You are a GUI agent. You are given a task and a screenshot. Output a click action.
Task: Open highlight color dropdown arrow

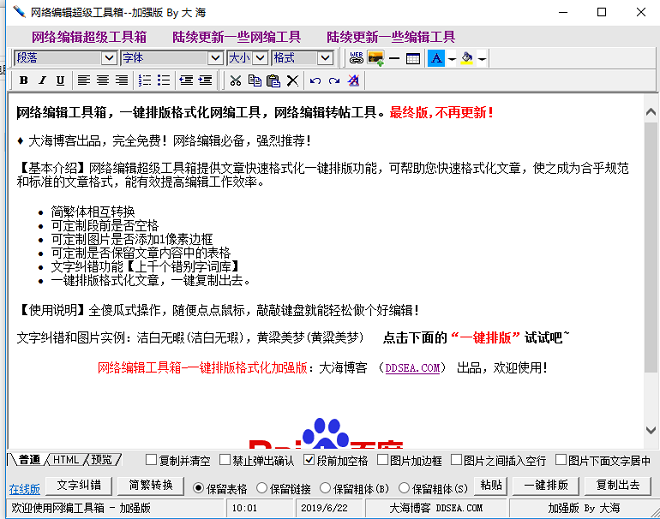click(482, 59)
